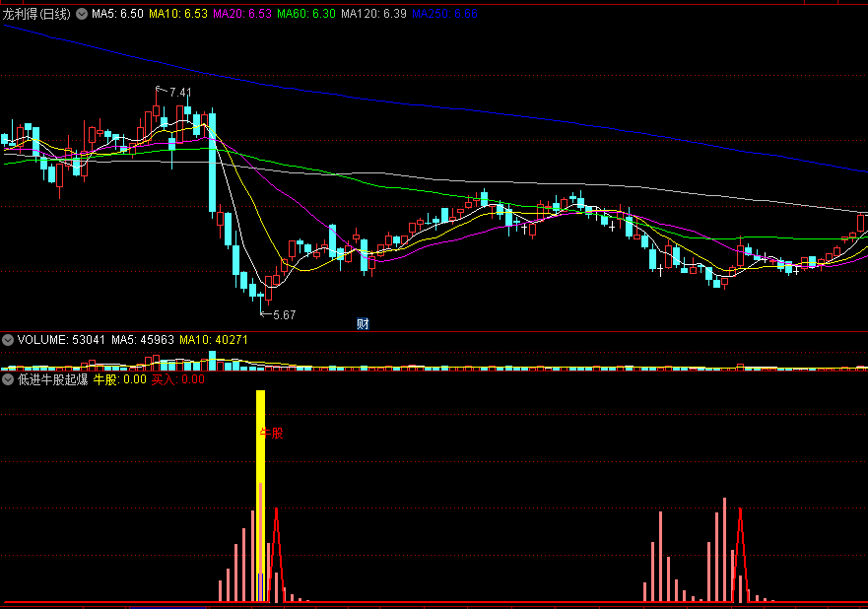Click the red 牛股 signal label
This screenshot has height=609, width=868.
(271, 433)
